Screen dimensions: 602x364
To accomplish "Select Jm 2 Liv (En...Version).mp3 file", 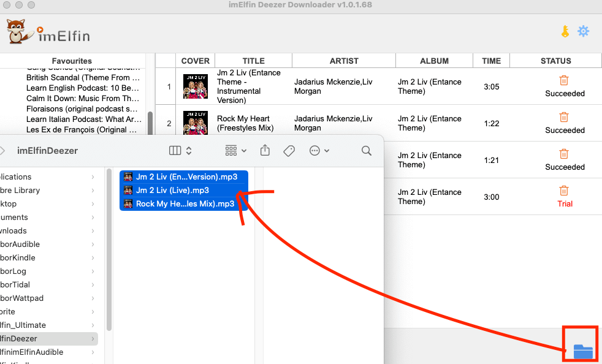I will click(184, 177).
